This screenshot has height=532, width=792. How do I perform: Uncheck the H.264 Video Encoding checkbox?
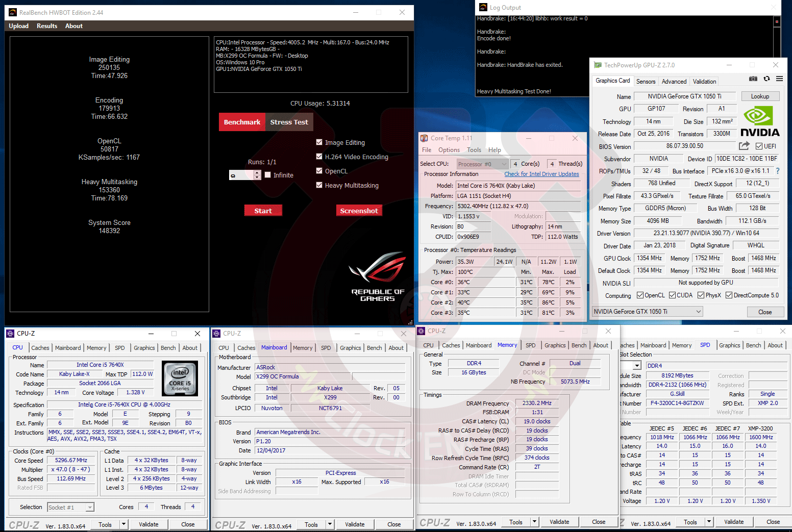[x=319, y=157]
